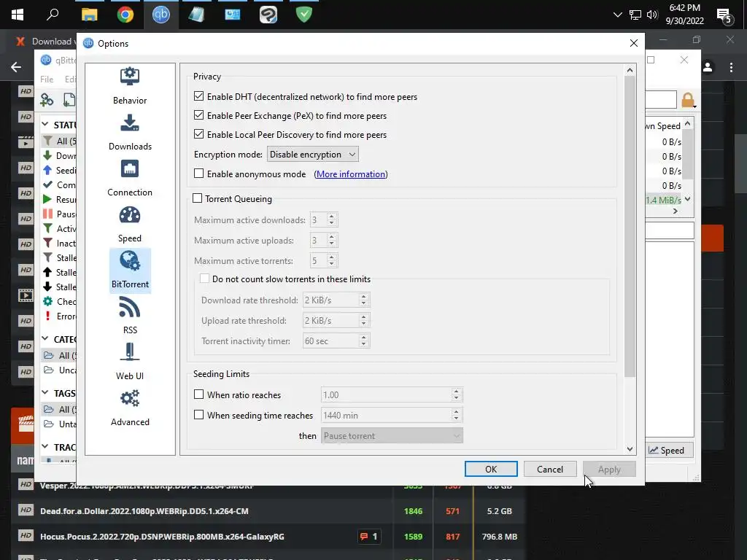Viewport: 747px width, 560px height.
Task: Click scroll up arrow in Options panel
Action: point(630,71)
